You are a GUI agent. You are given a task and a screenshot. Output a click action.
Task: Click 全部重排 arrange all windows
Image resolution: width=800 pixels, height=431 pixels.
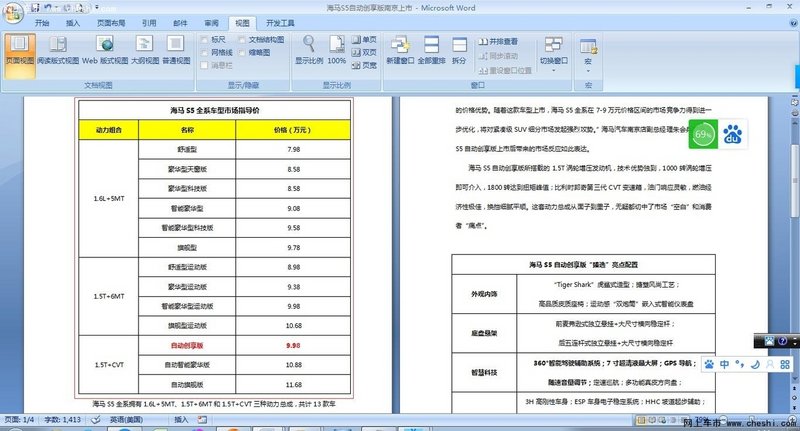431,50
